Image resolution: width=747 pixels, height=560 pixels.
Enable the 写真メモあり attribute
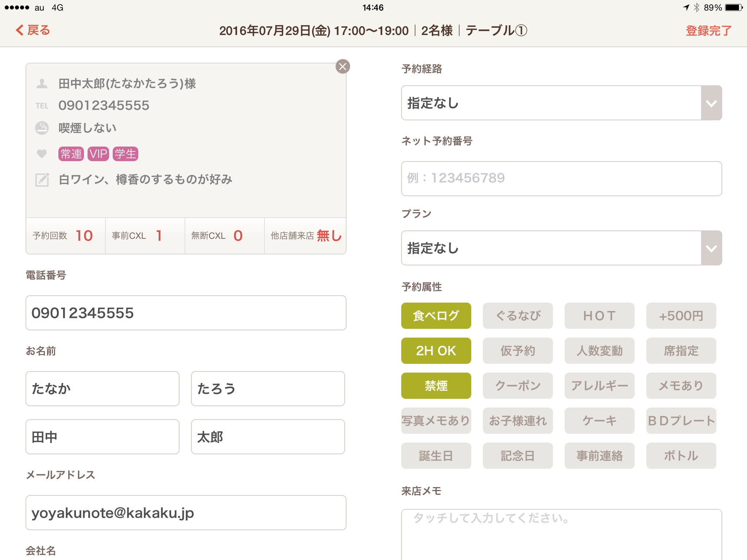pyautogui.click(x=436, y=421)
